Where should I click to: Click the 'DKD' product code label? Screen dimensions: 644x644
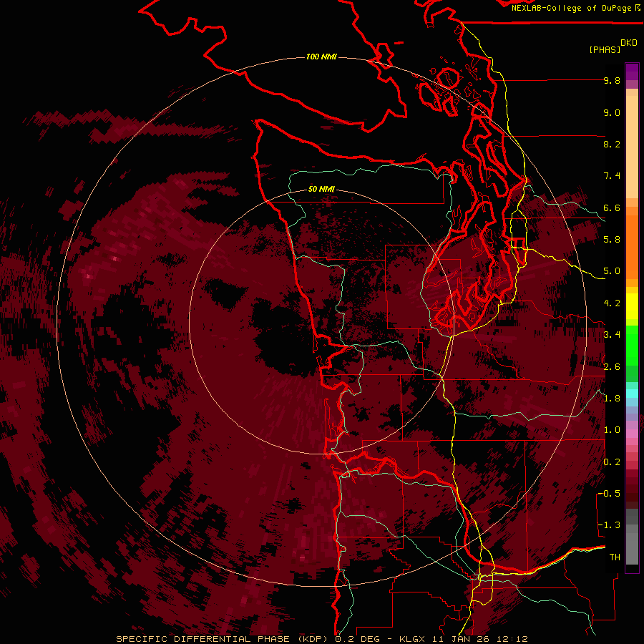tap(629, 43)
